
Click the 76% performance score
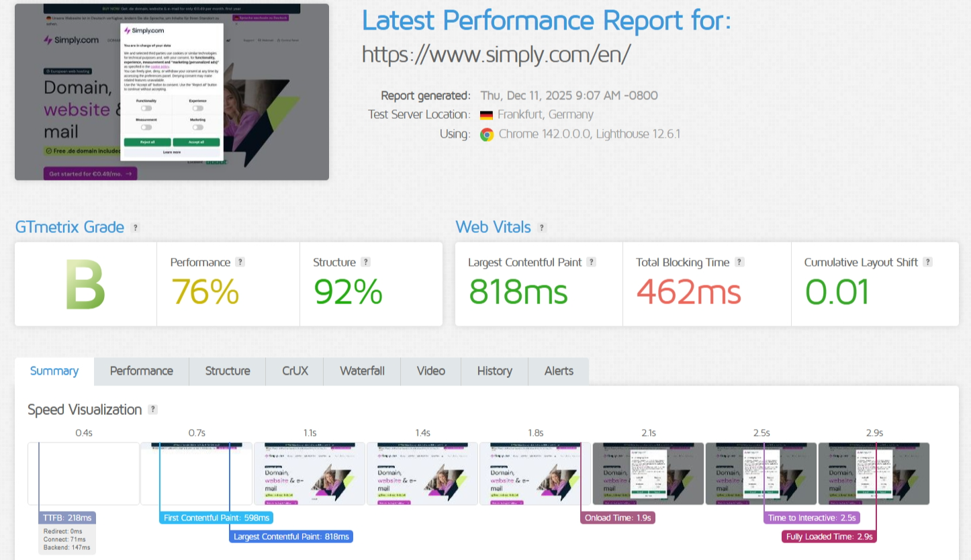(x=205, y=291)
